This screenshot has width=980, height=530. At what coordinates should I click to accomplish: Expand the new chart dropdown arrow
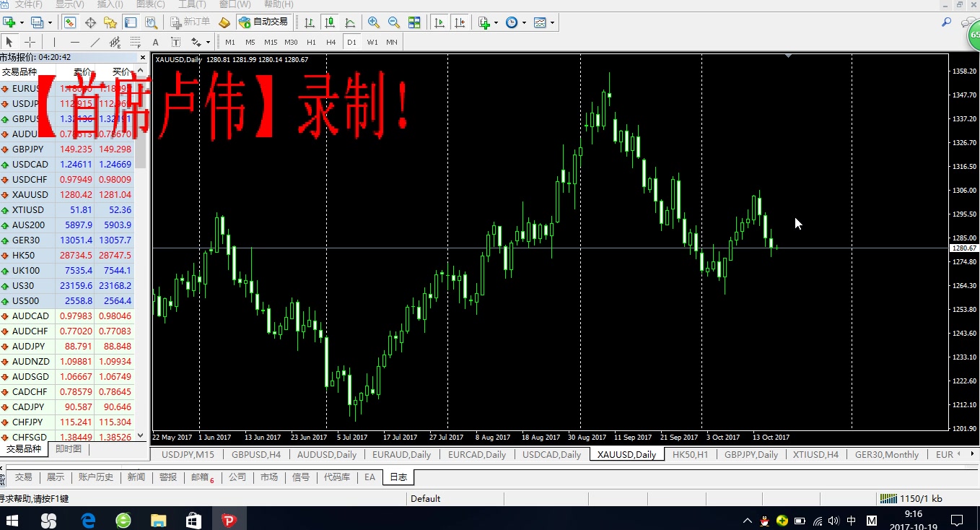(x=22, y=22)
